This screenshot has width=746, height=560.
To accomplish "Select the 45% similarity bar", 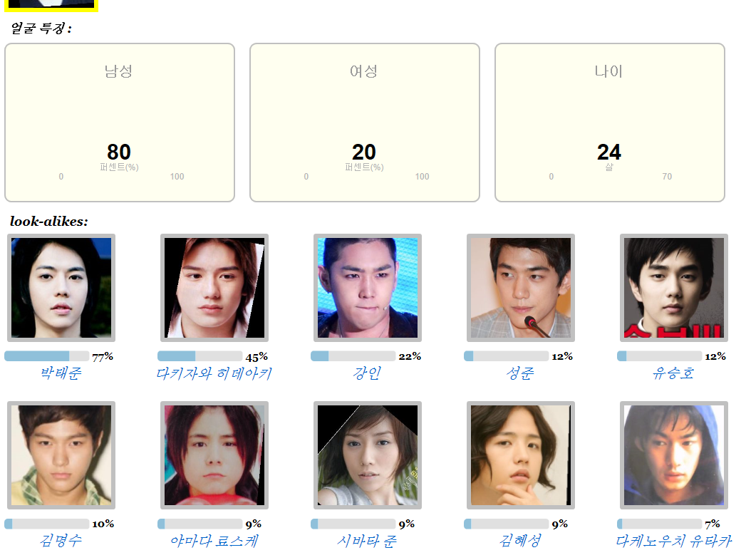I will (x=200, y=356).
